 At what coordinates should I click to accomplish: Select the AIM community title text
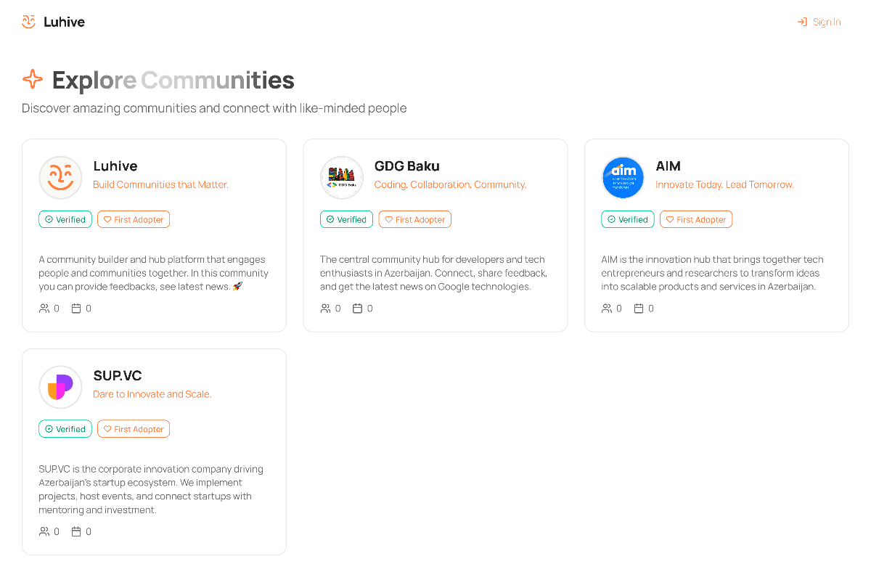(668, 166)
